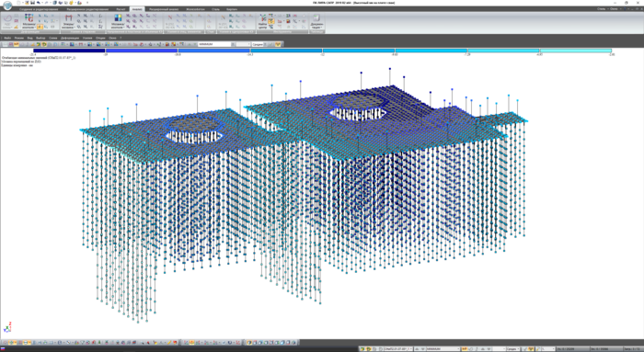
Task: Open the Железобетон ribbon tab
Action: click(x=195, y=9)
